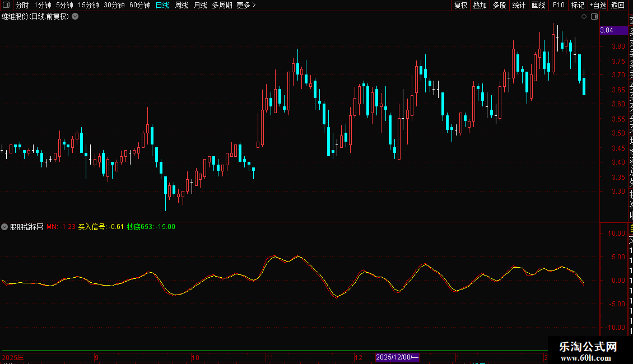
Task: Expand the 维维股份 chart title dropdown arrow
Action: coord(75,17)
